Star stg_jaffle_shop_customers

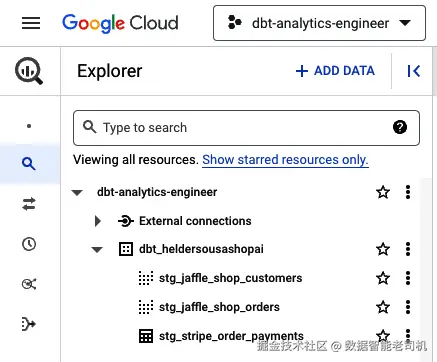pos(383,278)
